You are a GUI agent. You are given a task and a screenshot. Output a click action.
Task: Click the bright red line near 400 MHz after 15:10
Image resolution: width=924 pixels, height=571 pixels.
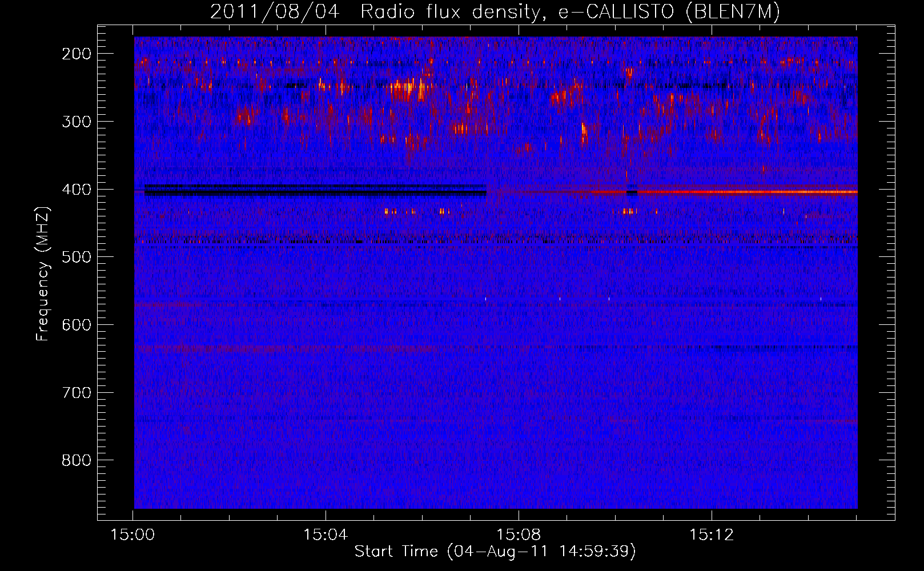(748, 192)
